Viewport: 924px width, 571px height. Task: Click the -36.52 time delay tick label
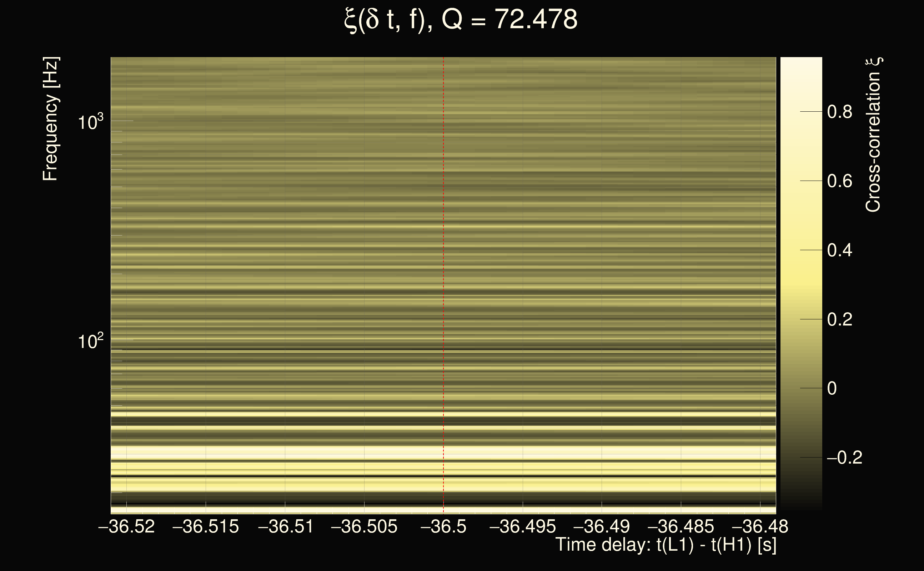126,526
